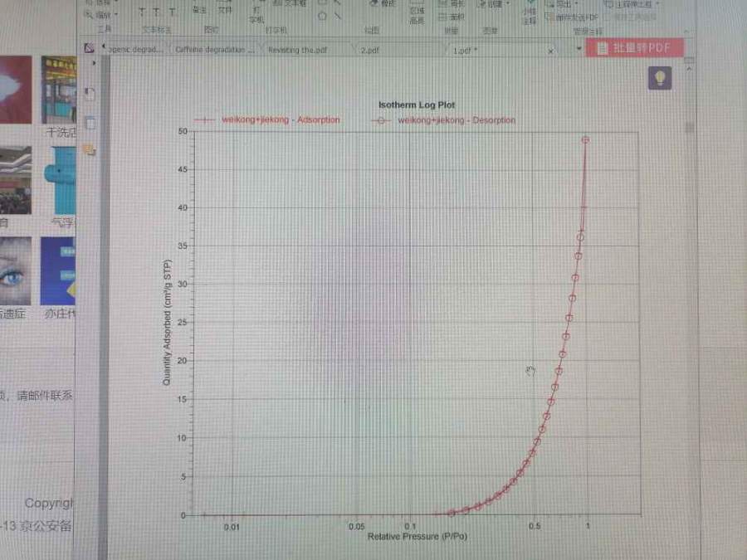The image size is (747, 560).
Task: Open the tab list dropdown arrow
Action: click(x=579, y=49)
